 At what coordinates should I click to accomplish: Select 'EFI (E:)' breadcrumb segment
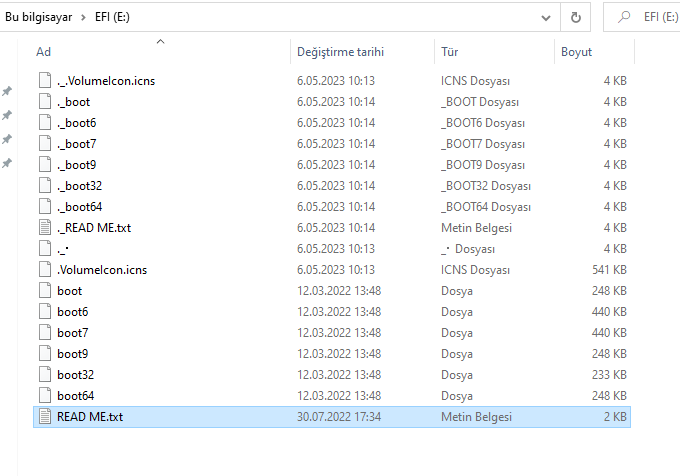(x=112, y=17)
